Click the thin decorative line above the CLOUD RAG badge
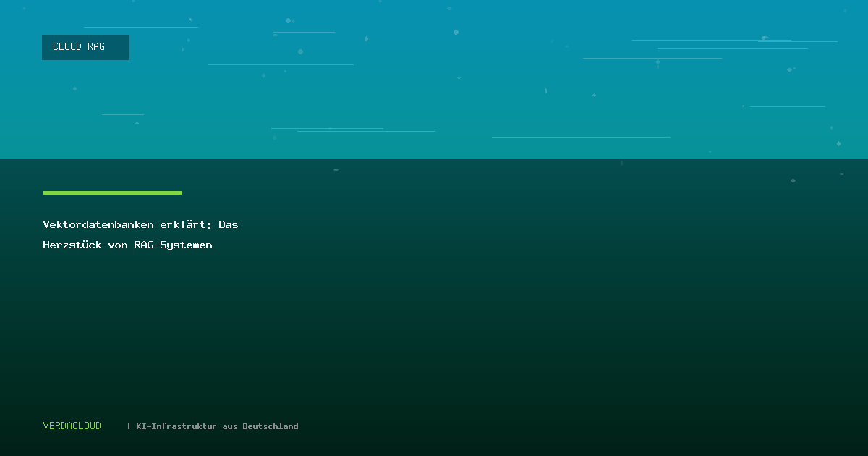 point(140,27)
